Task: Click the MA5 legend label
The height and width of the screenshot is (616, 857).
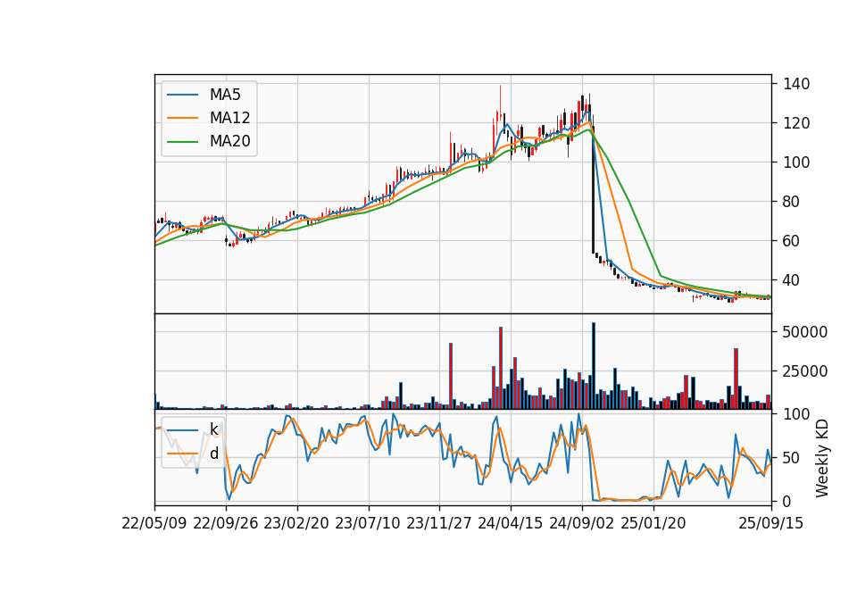Action: pyautogui.click(x=225, y=95)
